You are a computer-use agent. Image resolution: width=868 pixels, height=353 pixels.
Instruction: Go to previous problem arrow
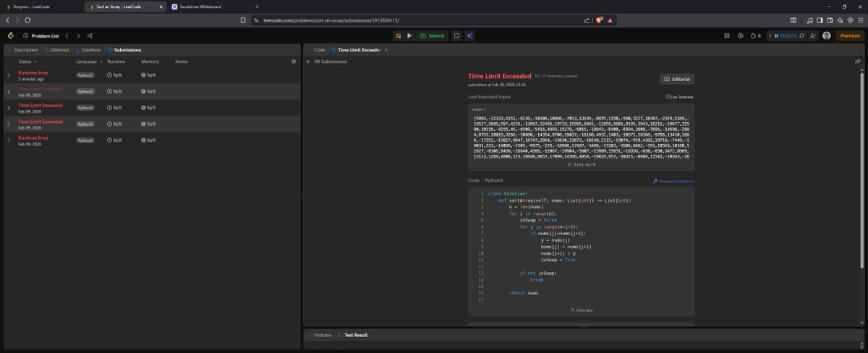coord(67,35)
